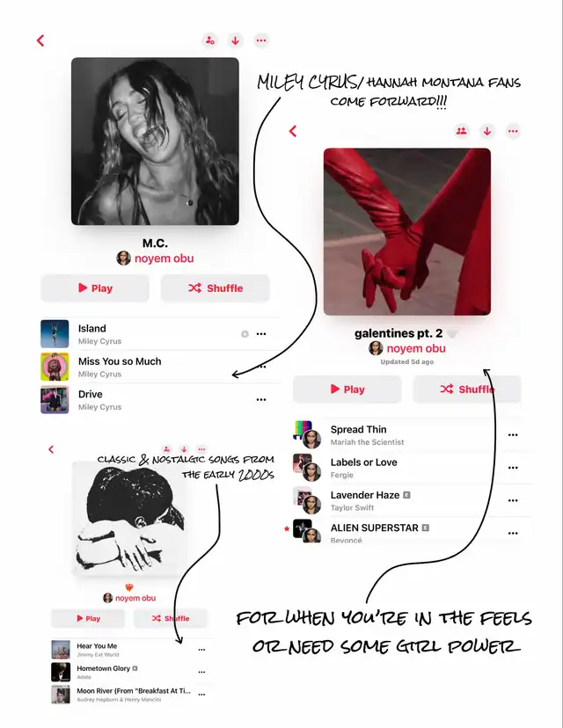
Task: Open more options for M.C. playlist
Action: click(261, 40)
